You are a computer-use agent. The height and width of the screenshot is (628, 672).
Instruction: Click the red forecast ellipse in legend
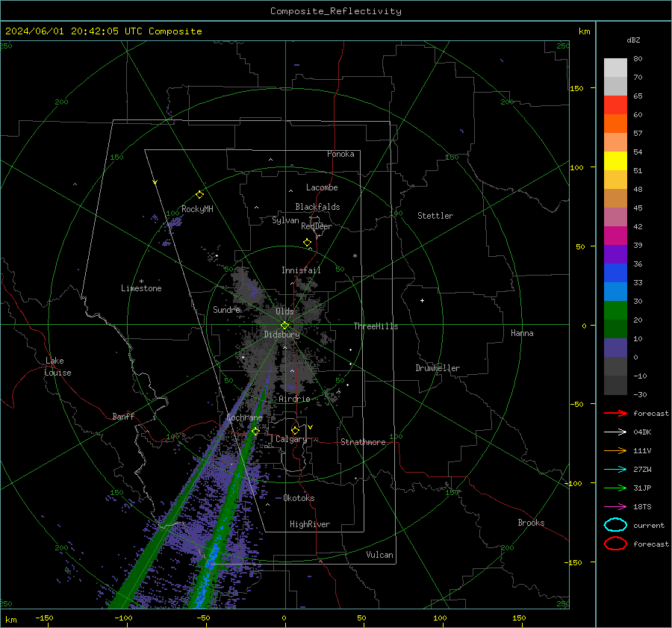[x=615, y=544]
